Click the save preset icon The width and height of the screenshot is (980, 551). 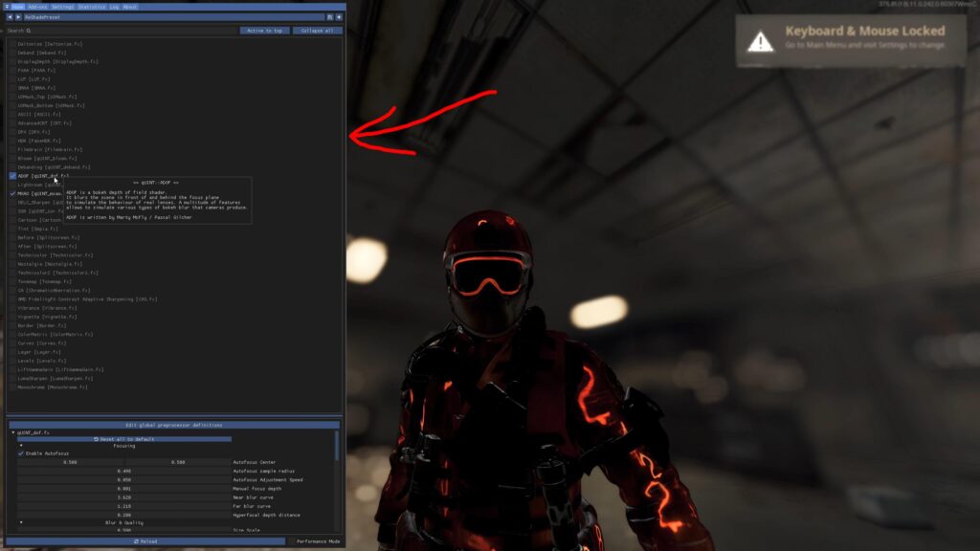(330, 17)
